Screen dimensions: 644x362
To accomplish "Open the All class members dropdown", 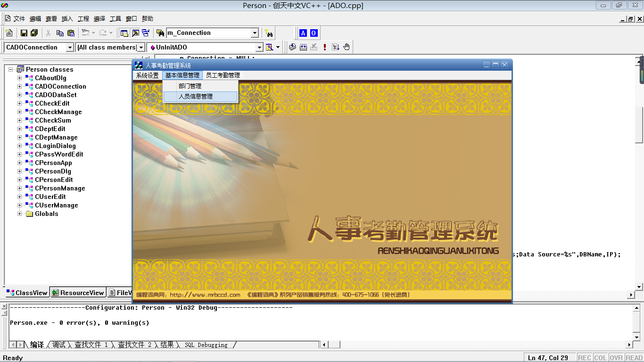I will click(x=141, y=48).
